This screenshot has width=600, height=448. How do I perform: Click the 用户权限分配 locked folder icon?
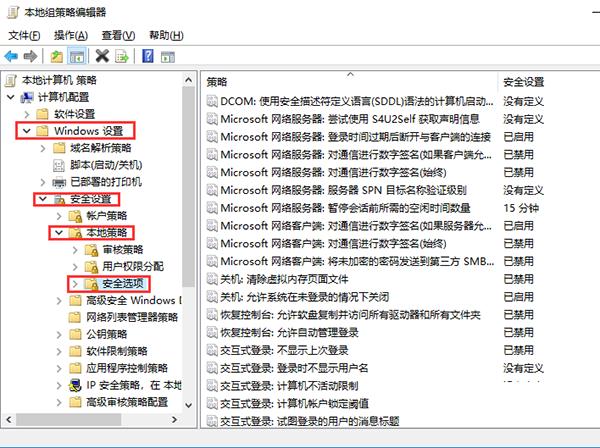[x=91, y=267]
